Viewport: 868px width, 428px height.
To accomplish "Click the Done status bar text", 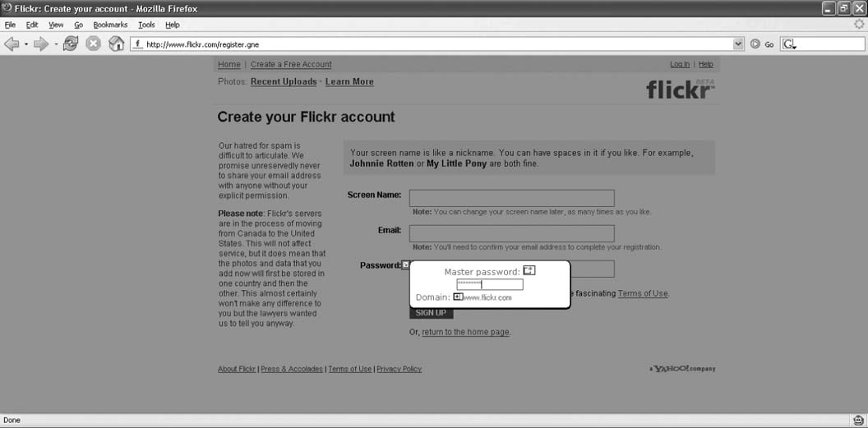I will (x=12, y=421).
